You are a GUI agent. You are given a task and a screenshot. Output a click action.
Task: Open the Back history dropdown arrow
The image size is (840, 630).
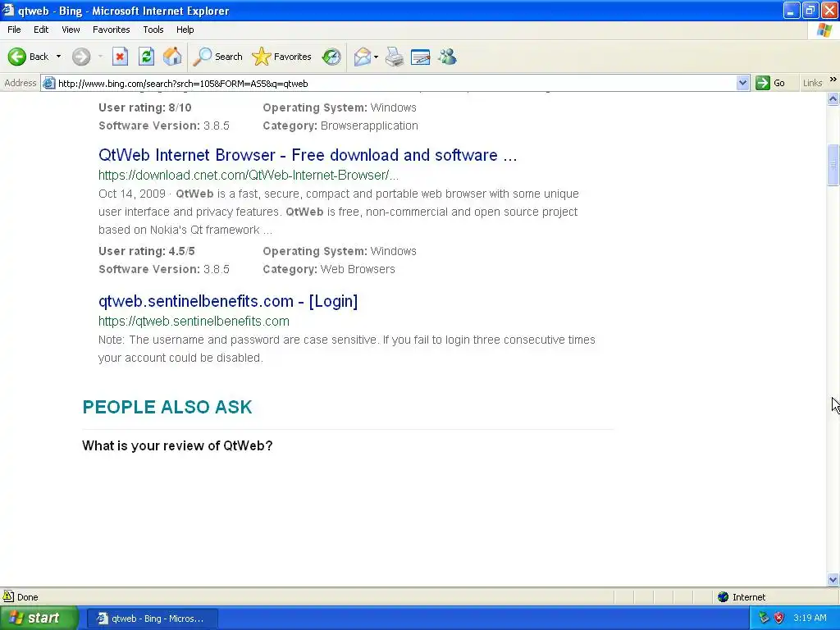tap(58, 57)
